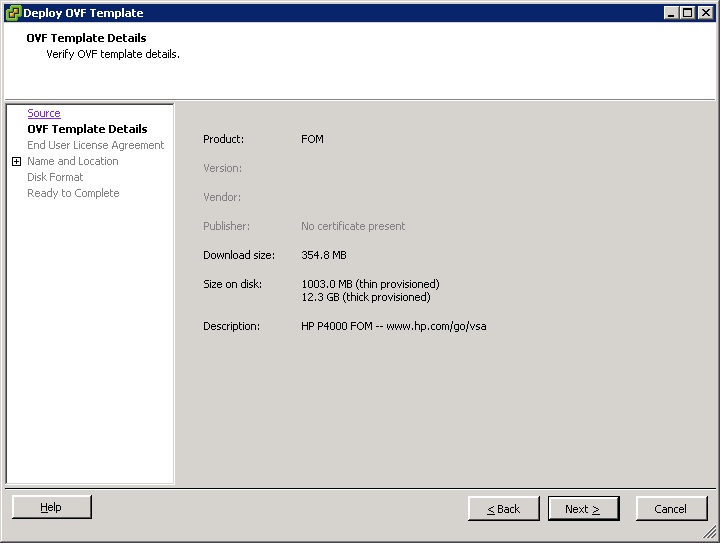The image size is (720, 543).
Task: Click the Deploy OVF Template title bar icon
Action: pyautogui.click(x=13, y=13)
